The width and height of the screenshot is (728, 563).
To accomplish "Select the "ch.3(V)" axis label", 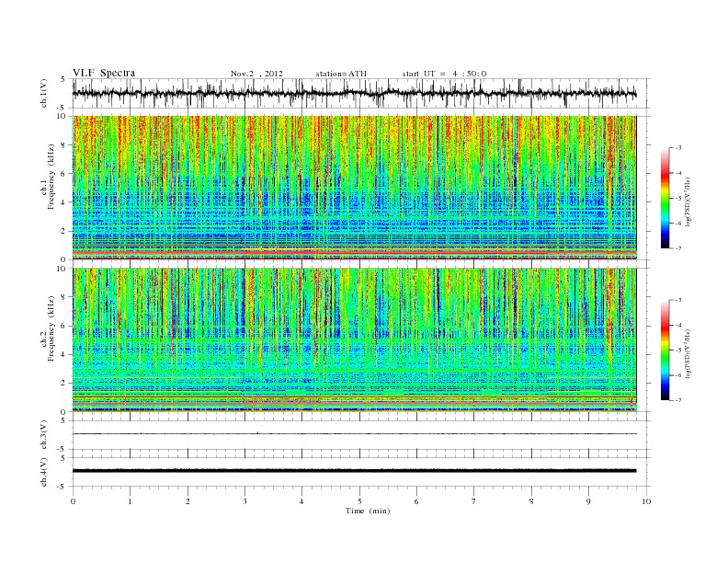I will tap(44, 435).
